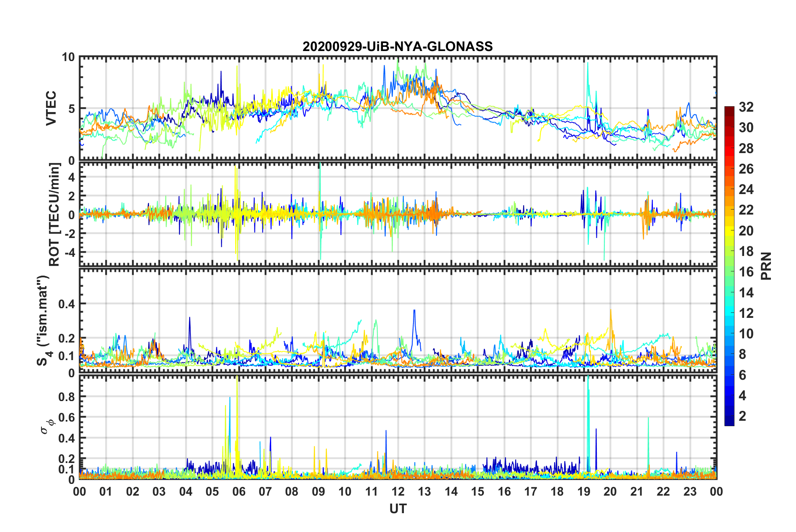Click x-axis tick label 06
The height and width of the screenshot is (532, 796).
239,491
